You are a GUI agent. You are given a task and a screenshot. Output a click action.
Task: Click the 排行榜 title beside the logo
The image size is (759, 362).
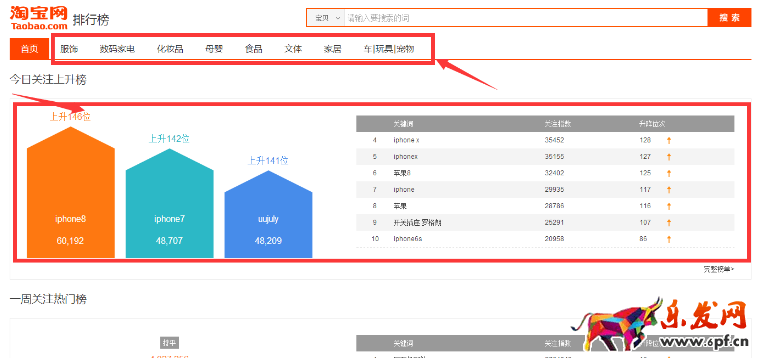pyautogui.click(x=91, y=20)
